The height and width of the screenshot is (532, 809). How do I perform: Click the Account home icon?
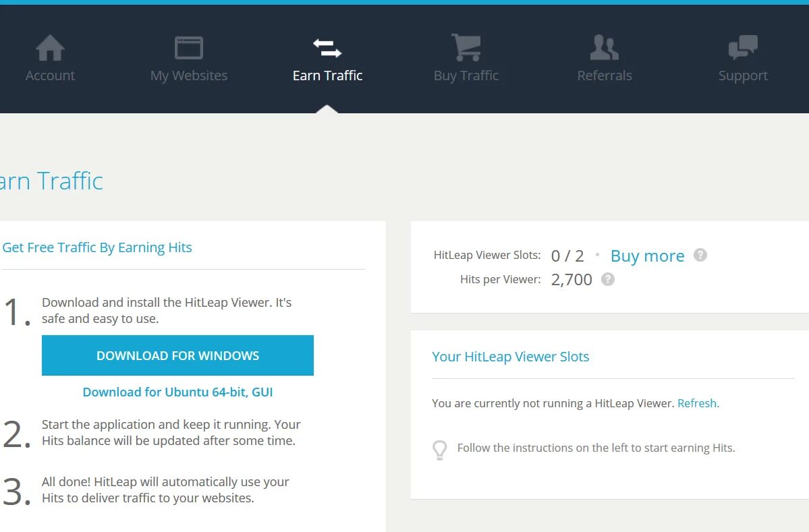click(x=50, y=47)
